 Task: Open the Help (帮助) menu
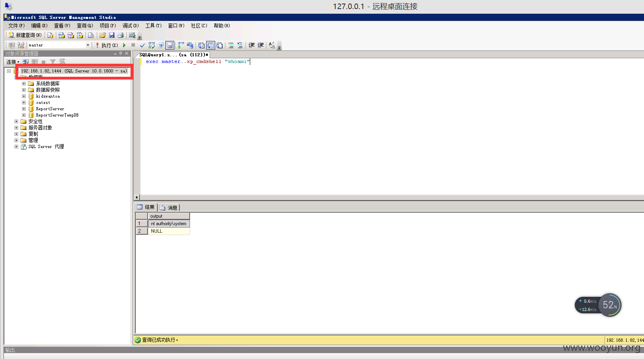[x=222, y=26]
